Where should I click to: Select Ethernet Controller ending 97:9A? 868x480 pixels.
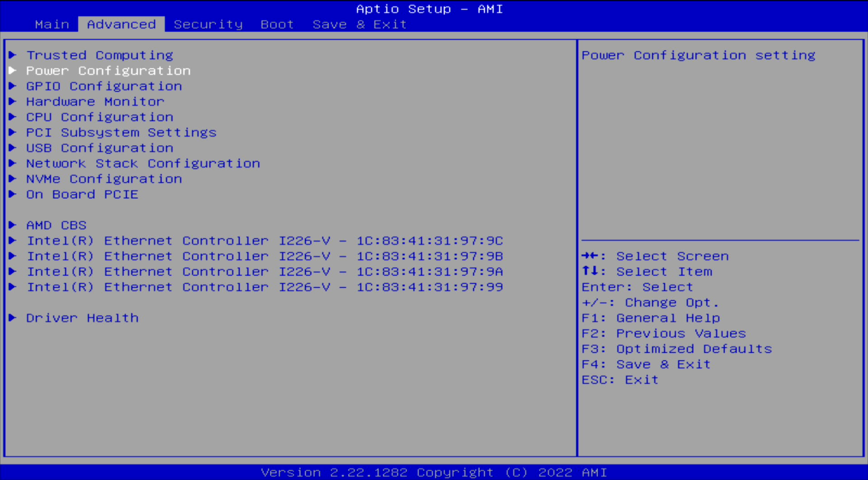point(265,272)
